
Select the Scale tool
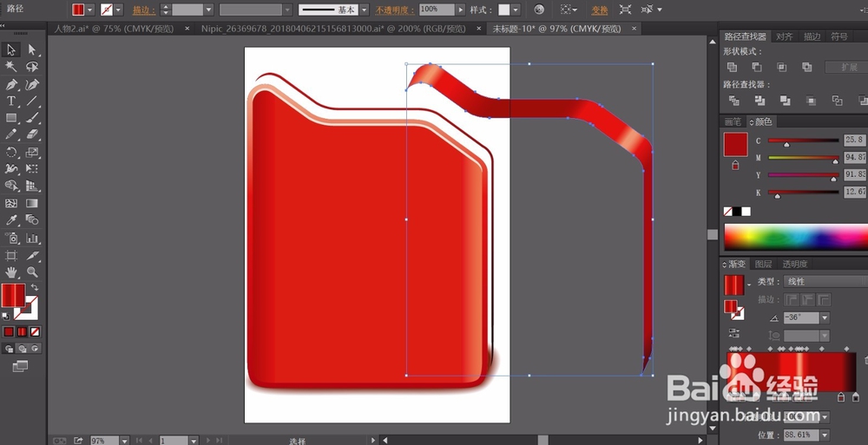[x=32, y=152]
